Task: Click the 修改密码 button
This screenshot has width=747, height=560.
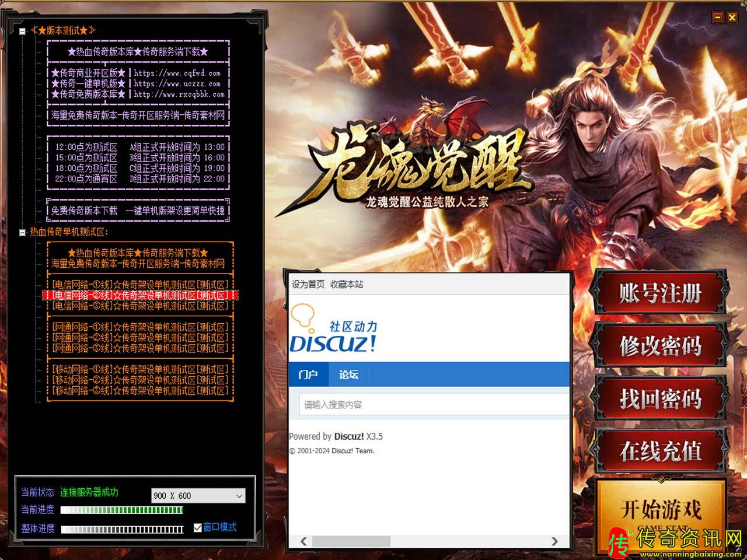Action: (660, 346)
